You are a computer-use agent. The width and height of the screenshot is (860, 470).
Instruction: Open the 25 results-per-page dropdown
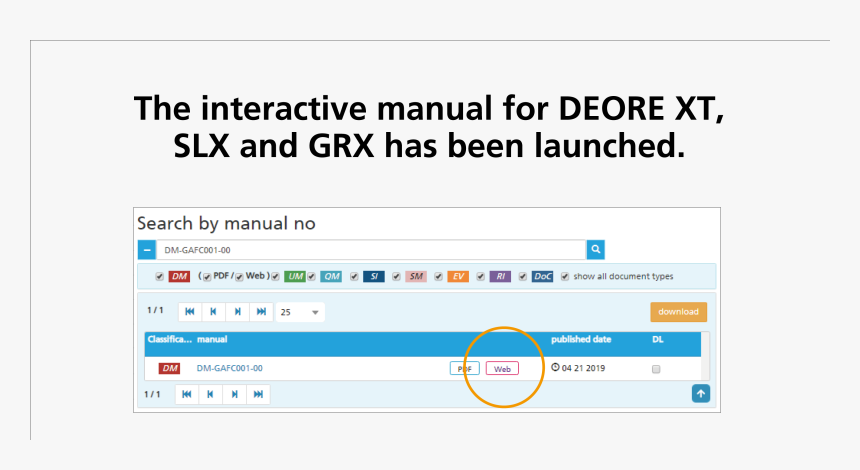[x=300, y=312]
